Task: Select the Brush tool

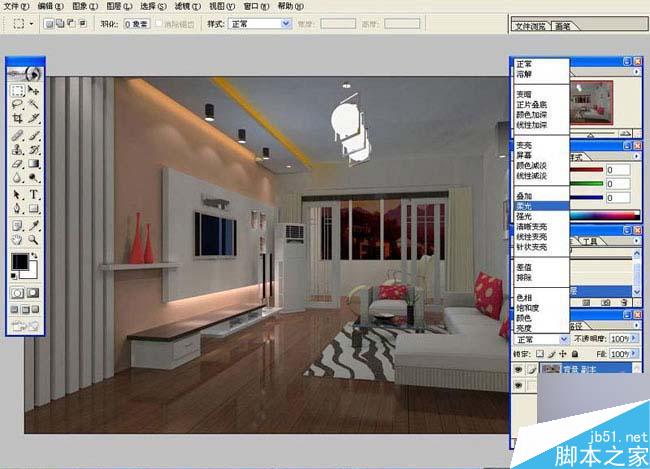Action: coord(34,135)
